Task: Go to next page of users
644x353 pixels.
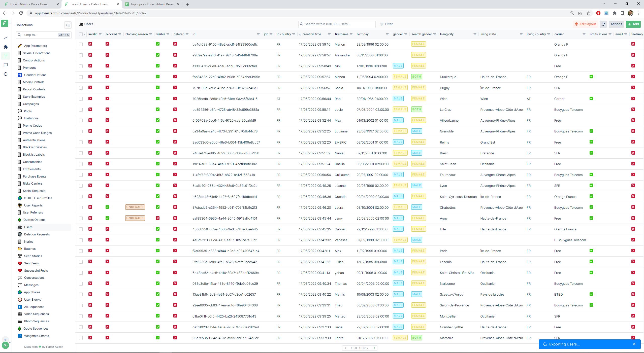Action: (374, 348)
